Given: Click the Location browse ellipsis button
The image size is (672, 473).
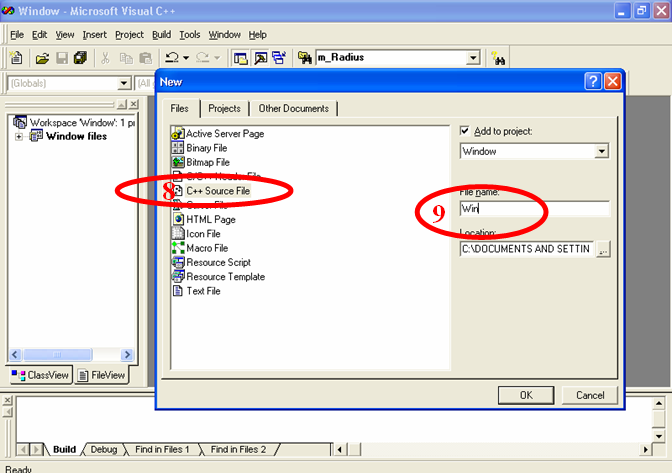Looking at the screenshot, I should (603, 249).
